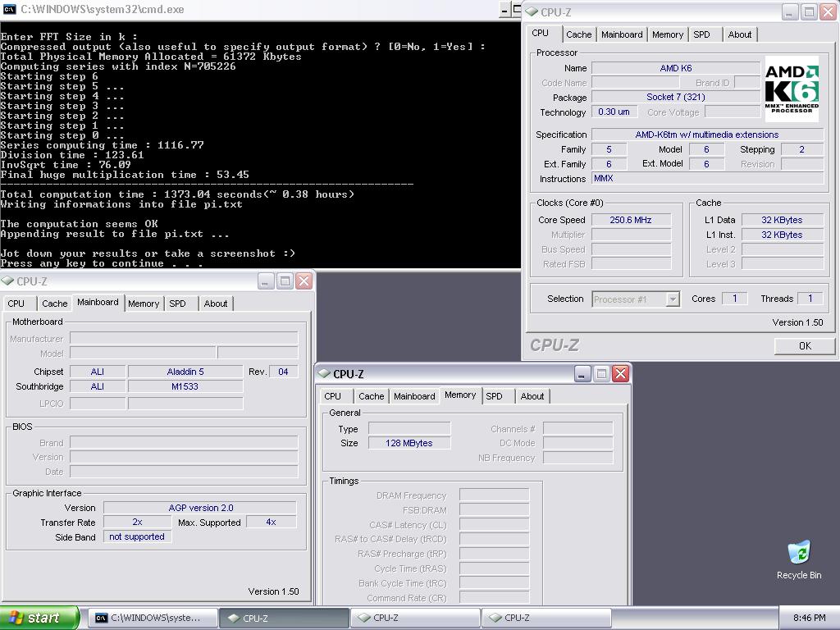Open the Recycle Bin desktop icon
The image size is (840, 630).
[x=799, y=559]
